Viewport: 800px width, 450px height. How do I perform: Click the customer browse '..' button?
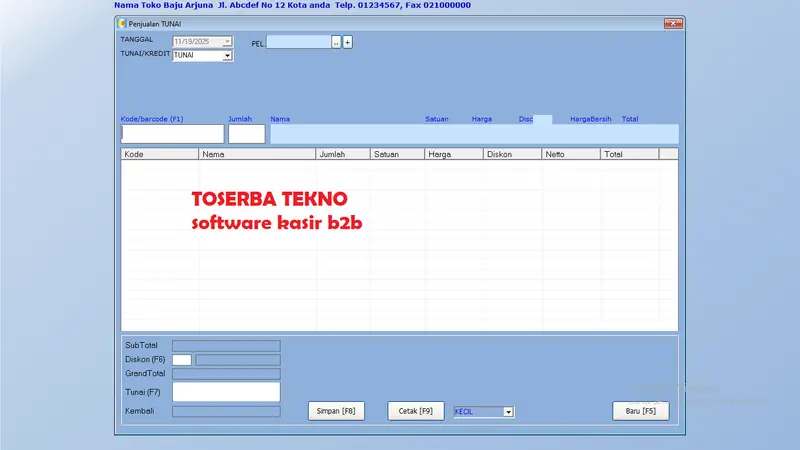tap(336, 42)
